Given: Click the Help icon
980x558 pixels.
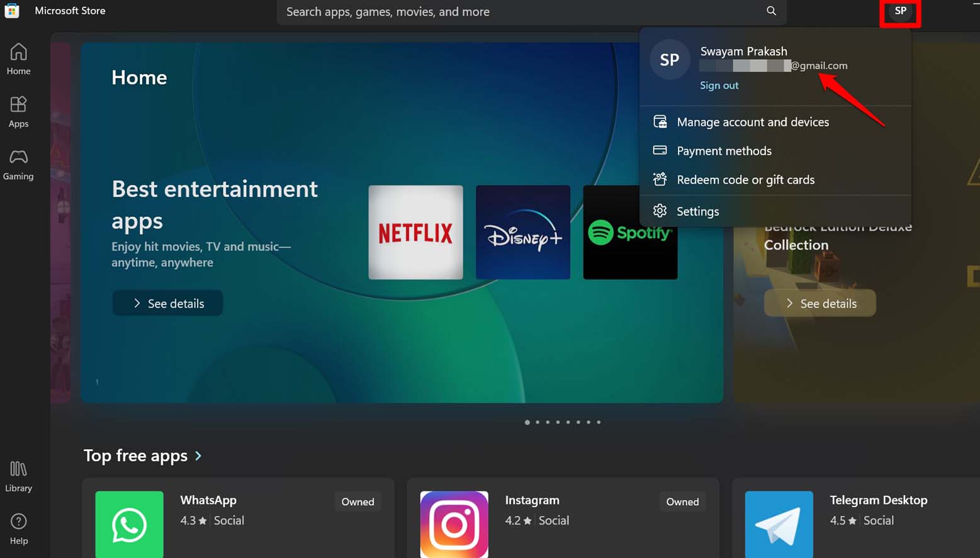Looking at the screenshot, I should click(x=18, y=528).
